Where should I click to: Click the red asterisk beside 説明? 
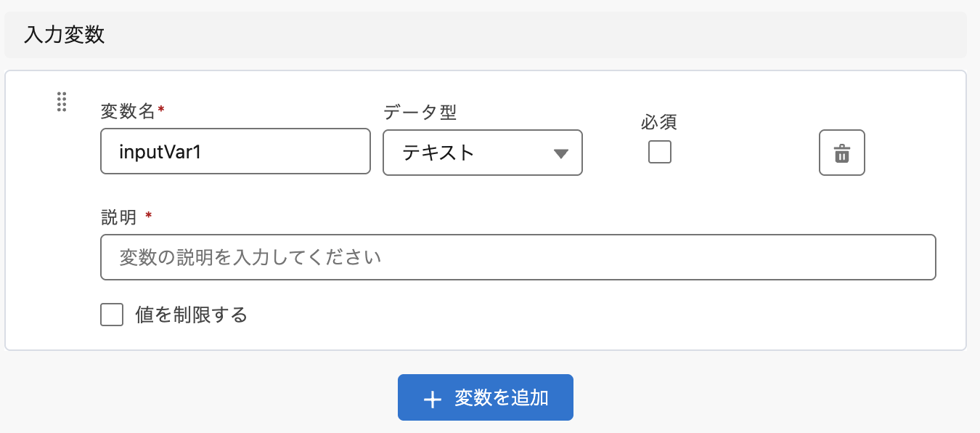(x=149, y=215)
